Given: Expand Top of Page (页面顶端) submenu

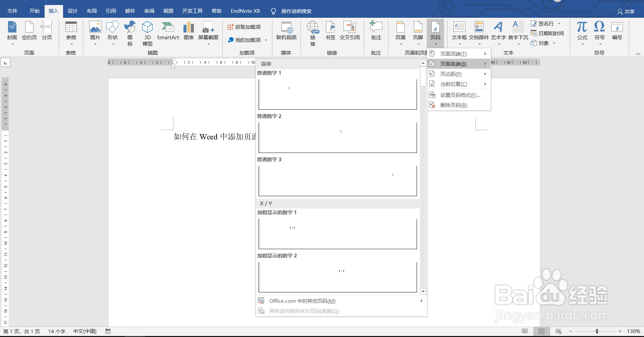Looking at the screenshot, I should click(459, 54).
